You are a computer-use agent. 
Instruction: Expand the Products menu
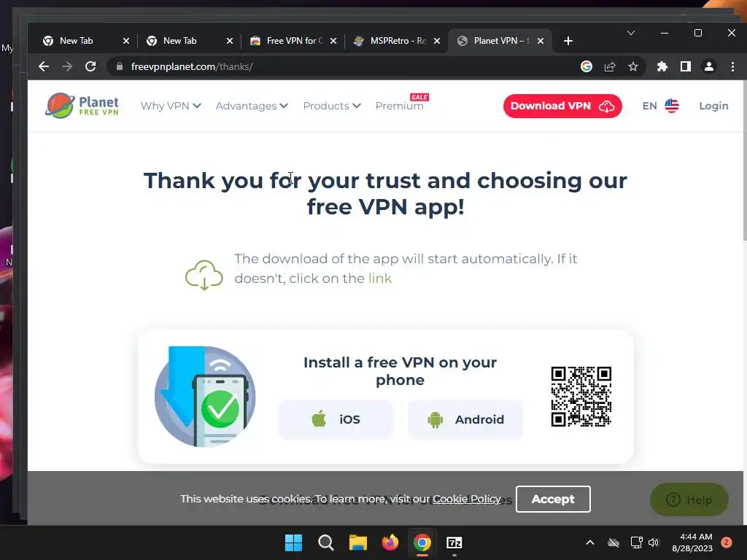332,106
